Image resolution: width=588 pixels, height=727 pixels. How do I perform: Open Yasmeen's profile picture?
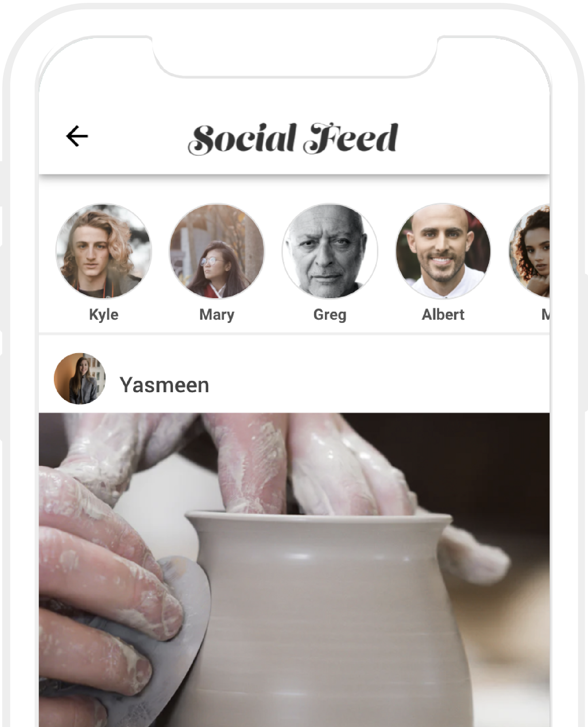[80, 379]
